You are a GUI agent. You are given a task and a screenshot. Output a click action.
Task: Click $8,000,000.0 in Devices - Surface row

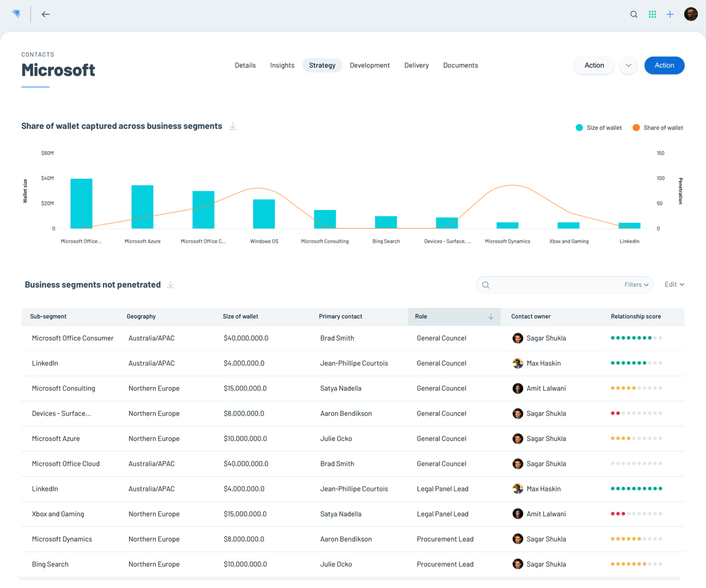pos(244,413)
